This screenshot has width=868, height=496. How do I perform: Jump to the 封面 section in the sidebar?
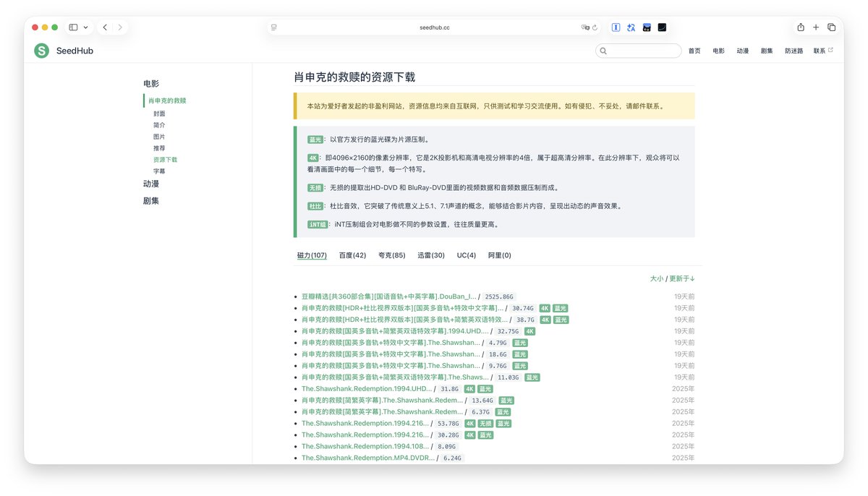coord(159,114)
